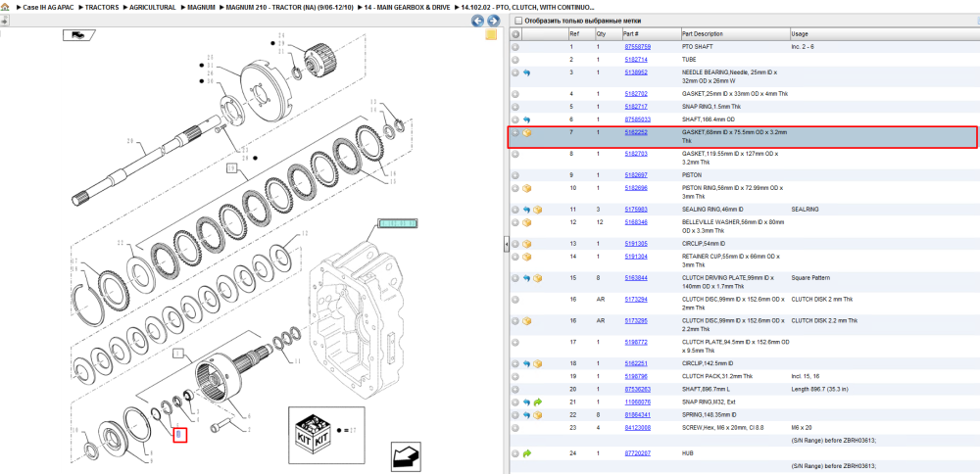Toggle the selection circle for the SCREW,Hex row
980x474 pixels.
(x=515, y=428)
